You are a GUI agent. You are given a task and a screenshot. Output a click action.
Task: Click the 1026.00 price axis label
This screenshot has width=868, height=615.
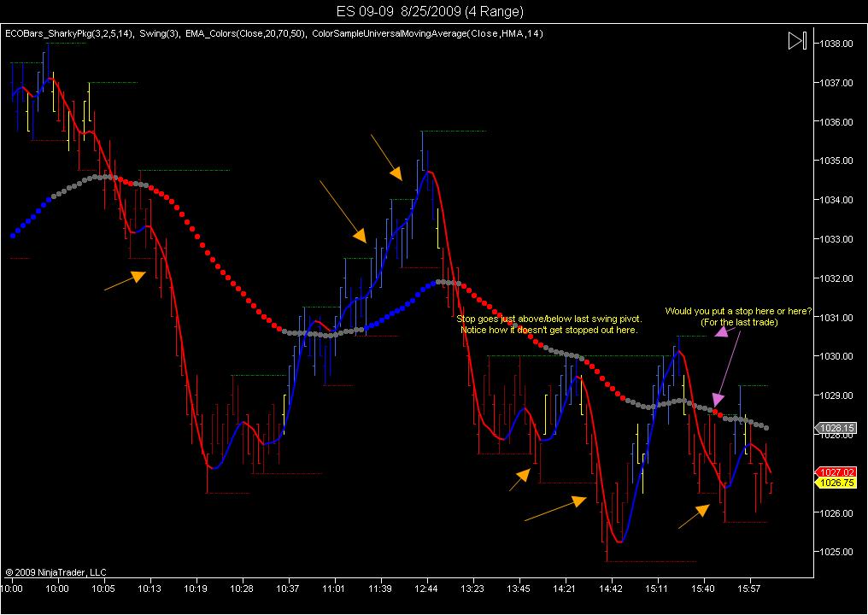tap(836, 513)
